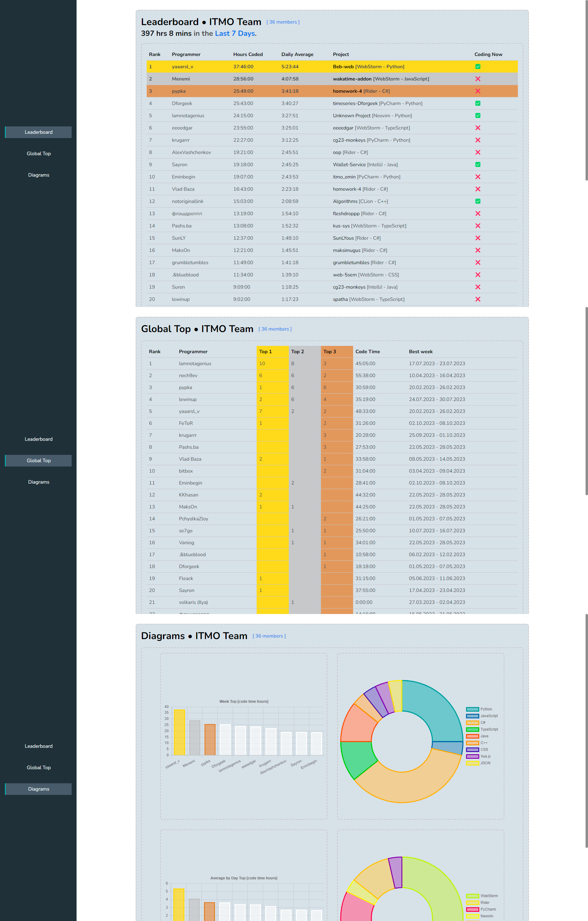Click green Coding Now check for yaaarsl_v
This screenshot has height=921, width=588.
tap(477, 66)
